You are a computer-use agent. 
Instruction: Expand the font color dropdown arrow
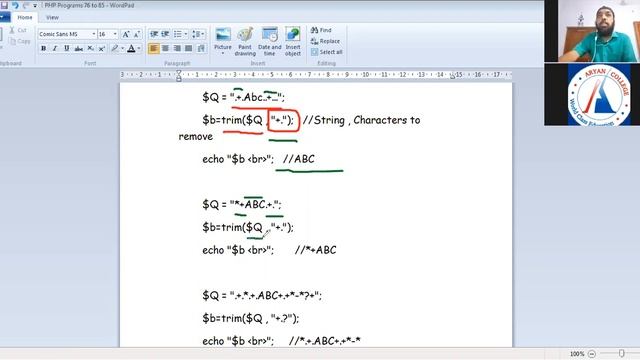pyautogui.click(x=139, y=49)
